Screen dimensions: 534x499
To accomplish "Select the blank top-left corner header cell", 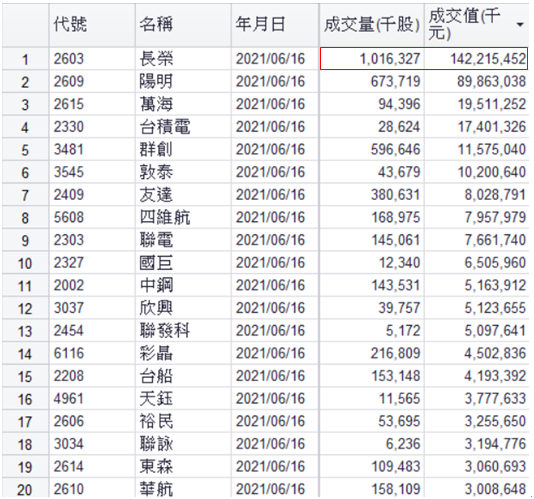I will [25, 25].
